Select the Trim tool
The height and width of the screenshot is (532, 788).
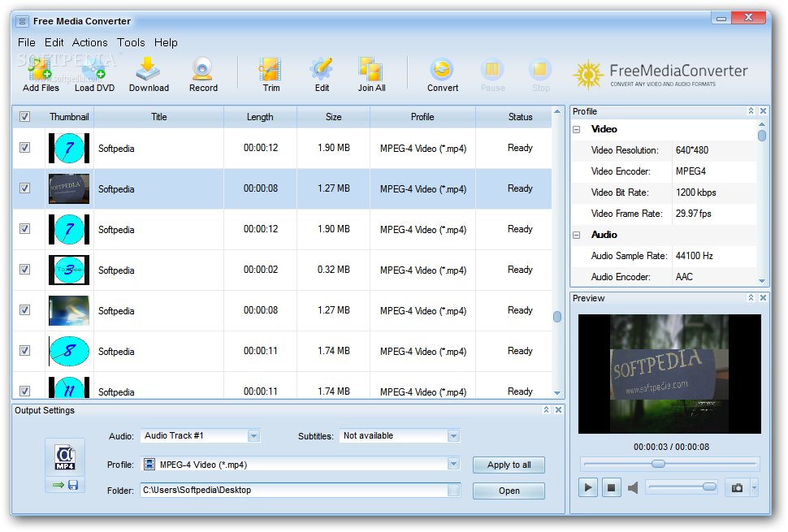(x=271, y=74)
